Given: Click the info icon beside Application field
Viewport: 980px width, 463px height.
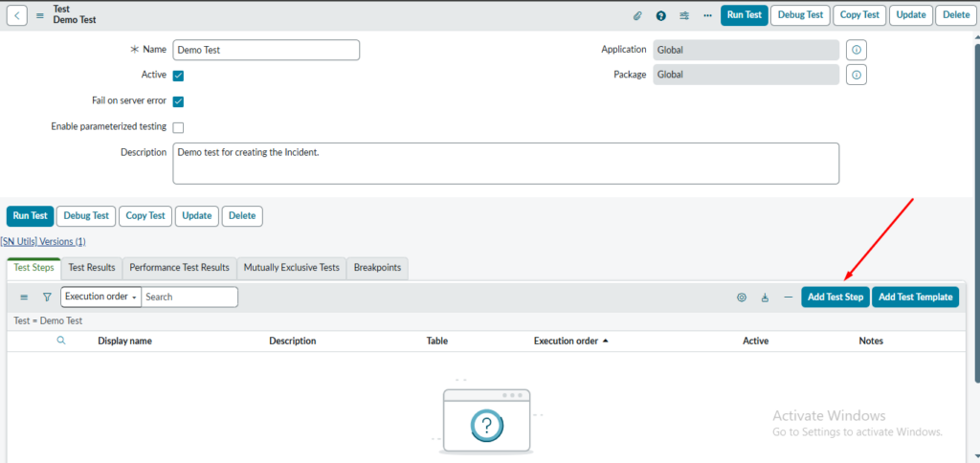Looking at the screenshot, I should click(x=857, y=50).
